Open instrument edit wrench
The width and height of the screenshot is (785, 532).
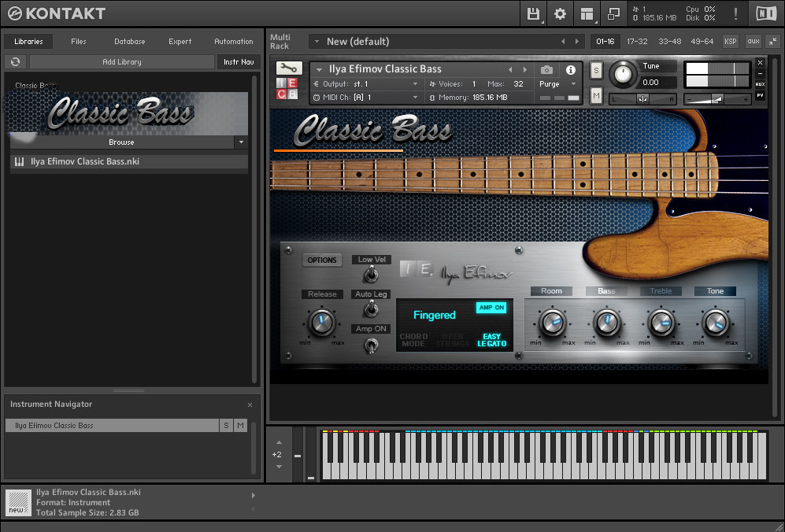point(289,68)
